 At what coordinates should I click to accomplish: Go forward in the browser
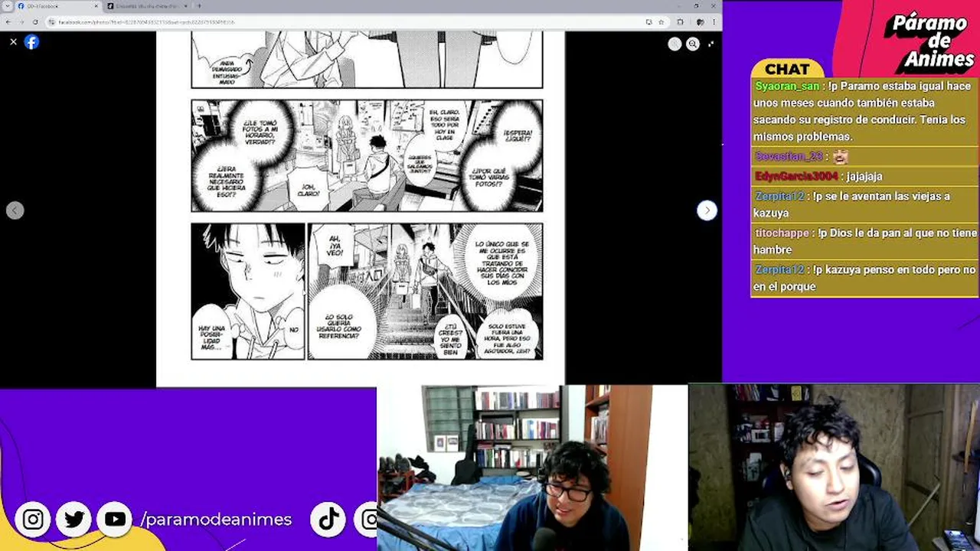click(21, 21)
